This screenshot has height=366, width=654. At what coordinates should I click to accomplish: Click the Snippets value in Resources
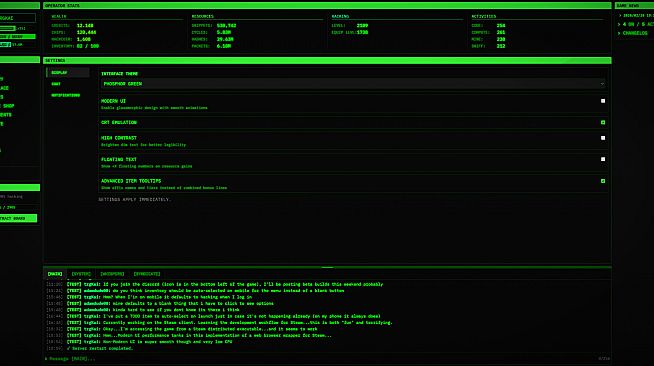226,26
